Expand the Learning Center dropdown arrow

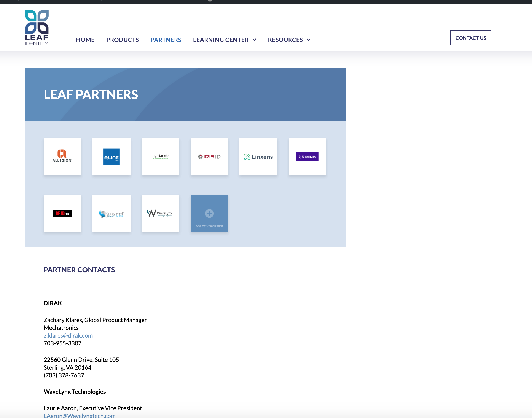pos(254,40)
